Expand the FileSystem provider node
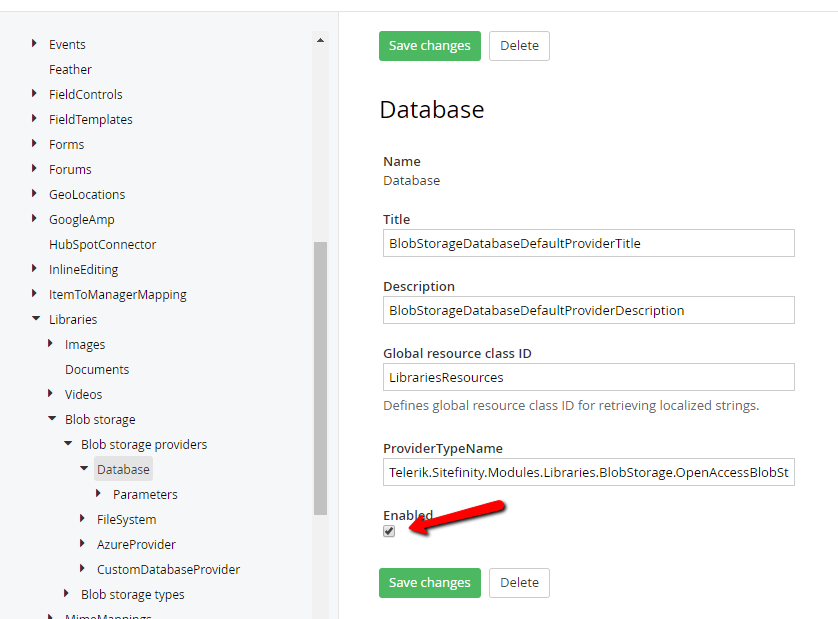 84,519
